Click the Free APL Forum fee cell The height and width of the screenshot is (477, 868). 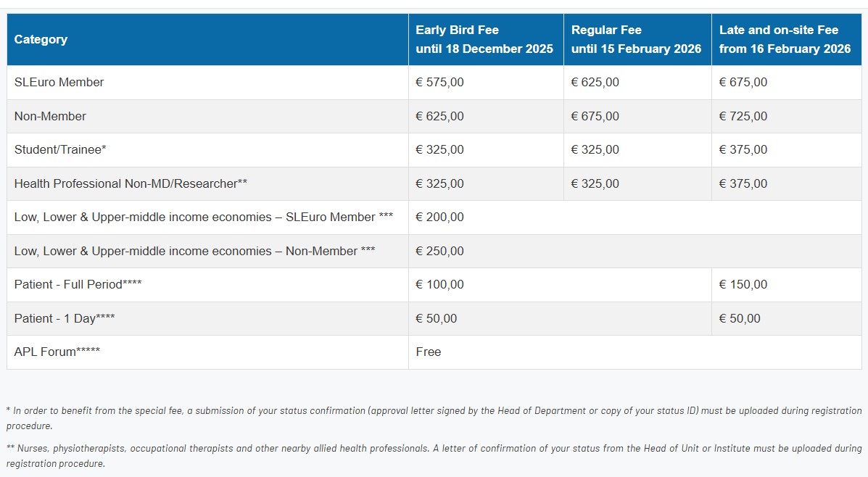428,352
